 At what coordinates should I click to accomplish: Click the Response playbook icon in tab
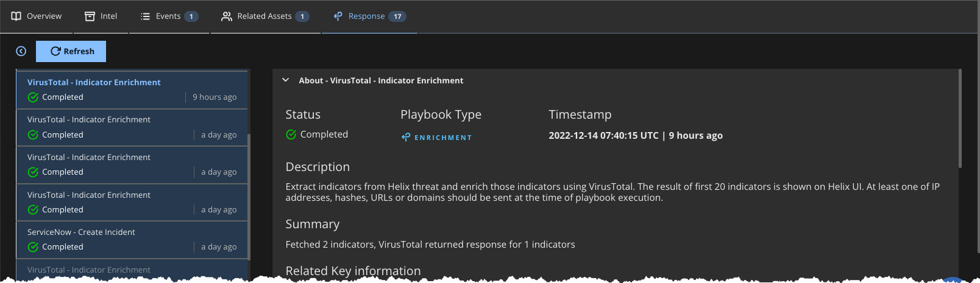(x=338, y=16)
